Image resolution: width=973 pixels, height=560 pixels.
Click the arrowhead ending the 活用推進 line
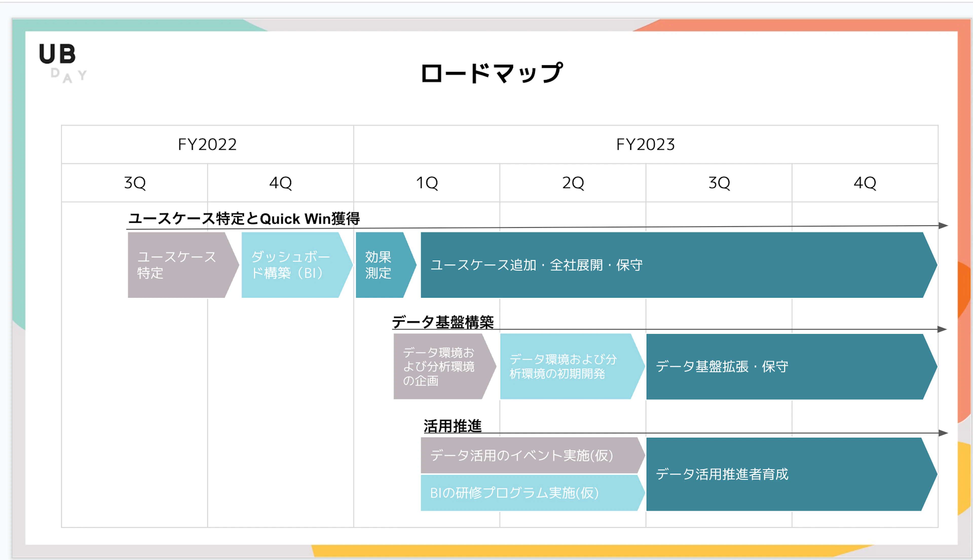click(943, 433)
